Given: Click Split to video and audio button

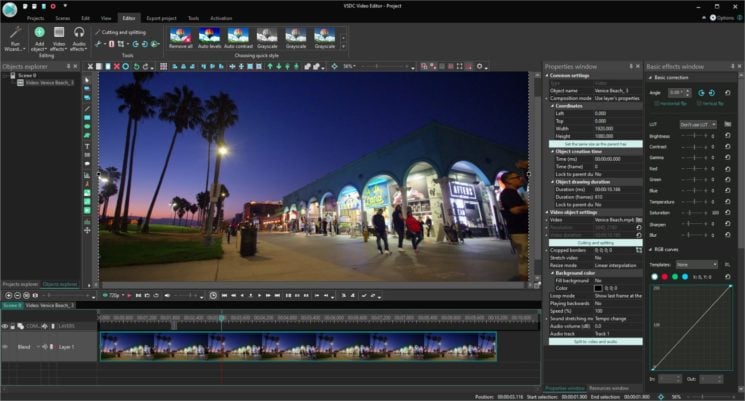Looking at the screenshot, I should (596, 341).
